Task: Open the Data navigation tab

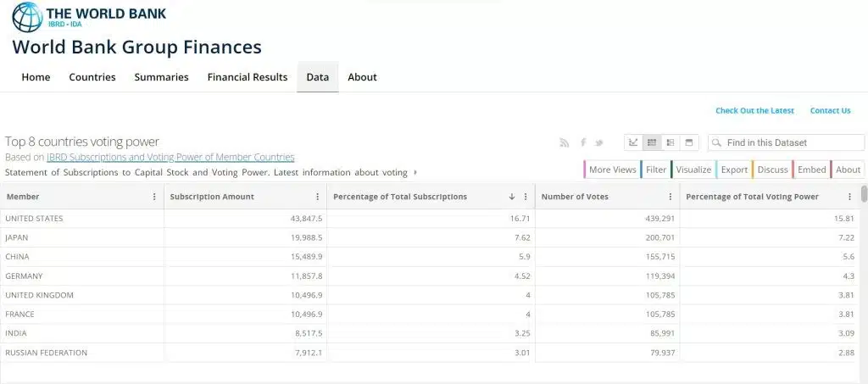Action: (317, 77)
